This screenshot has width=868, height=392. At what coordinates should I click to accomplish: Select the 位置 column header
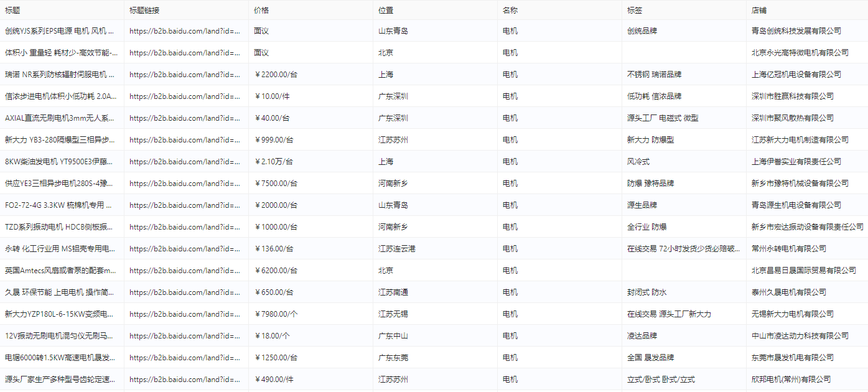coord(386,11)
